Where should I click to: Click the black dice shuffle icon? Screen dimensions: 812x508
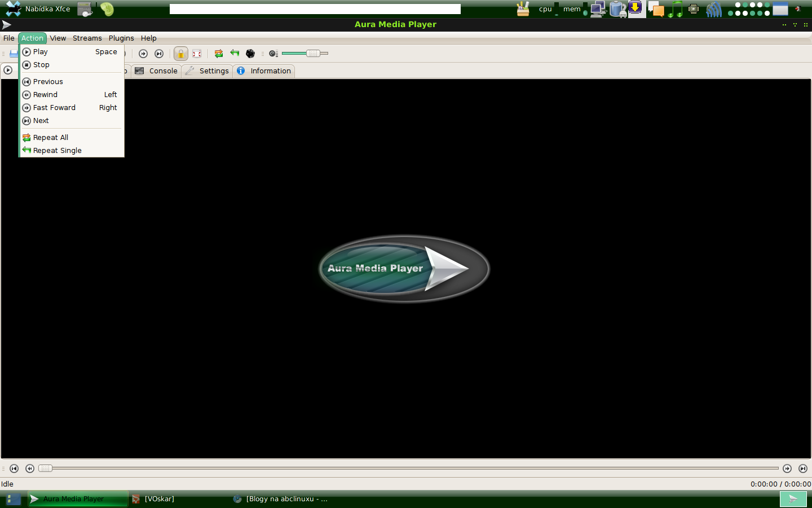click(250, 54)
